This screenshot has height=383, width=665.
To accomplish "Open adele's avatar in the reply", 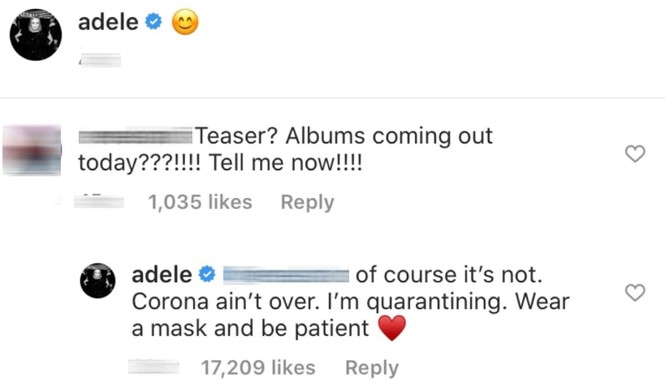I will point(98,281).
